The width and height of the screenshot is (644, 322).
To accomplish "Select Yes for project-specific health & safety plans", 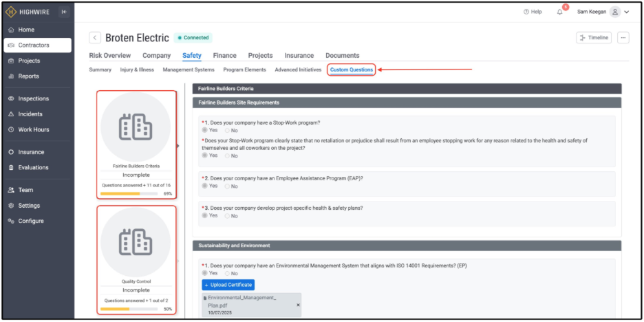I will pos(204,215).
